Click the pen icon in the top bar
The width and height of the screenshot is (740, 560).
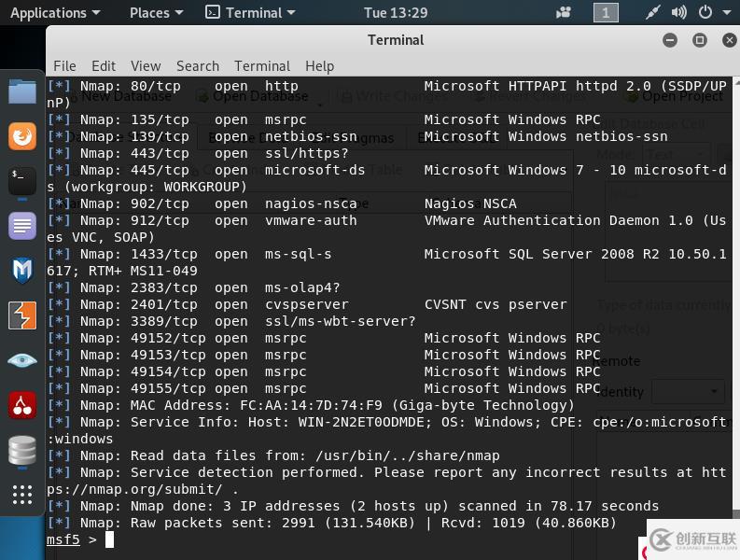click(652, 13)
